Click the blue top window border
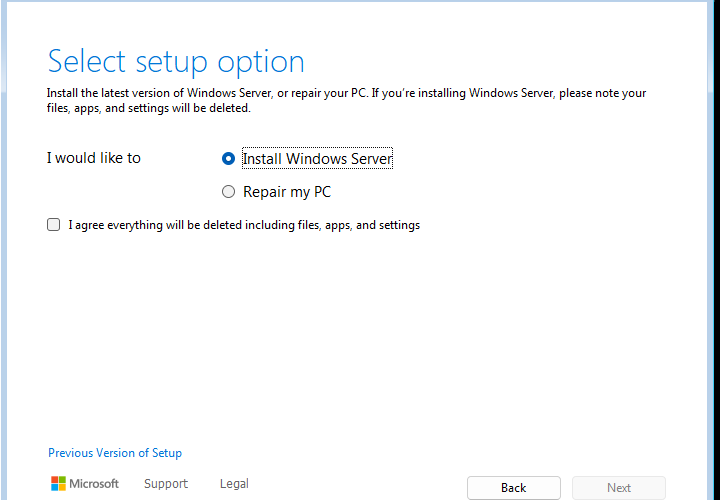720x500 pixels. [360, 1]
